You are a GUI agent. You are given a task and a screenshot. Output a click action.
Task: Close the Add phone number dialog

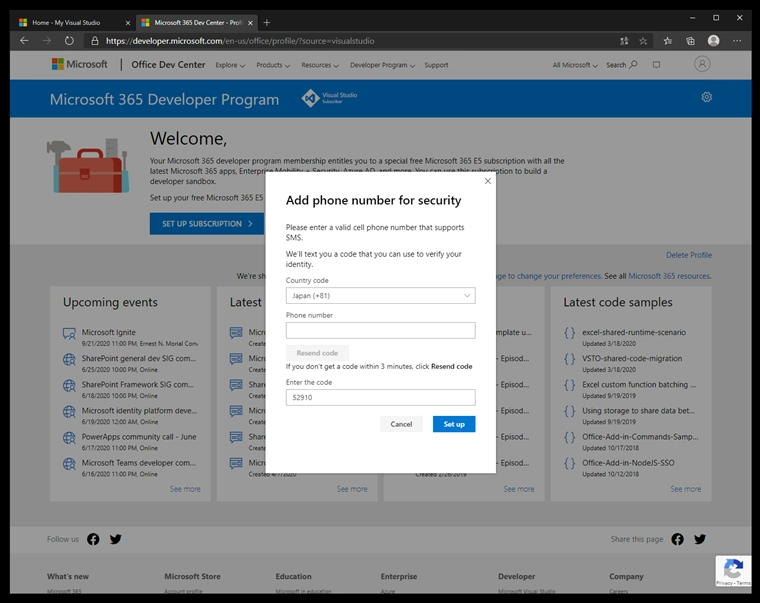pos(488,181)
